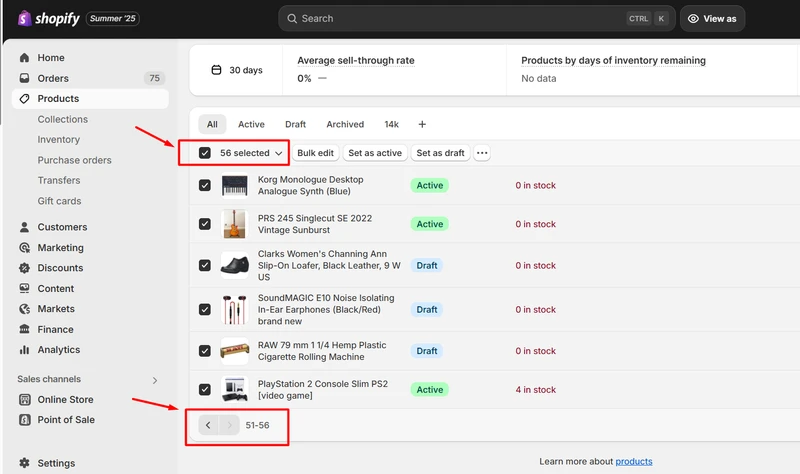Click the Orders count badge 75

click(x=154, y=78)
